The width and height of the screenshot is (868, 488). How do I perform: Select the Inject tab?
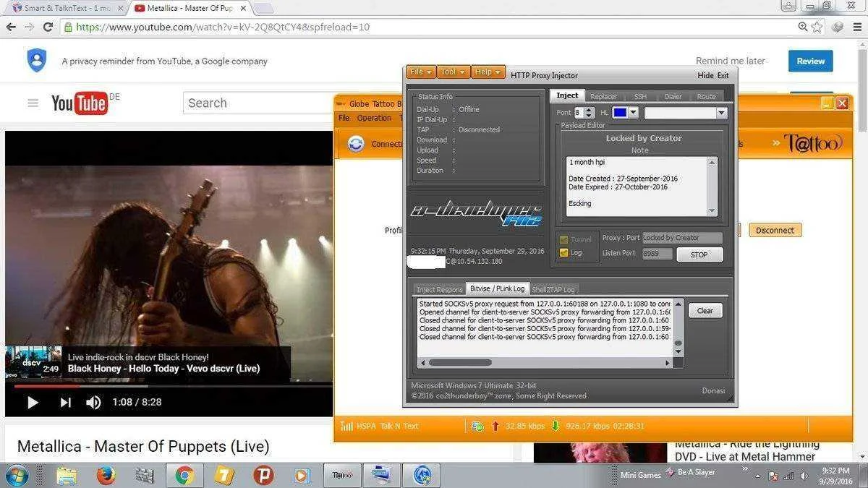click(x=567, y=95)
